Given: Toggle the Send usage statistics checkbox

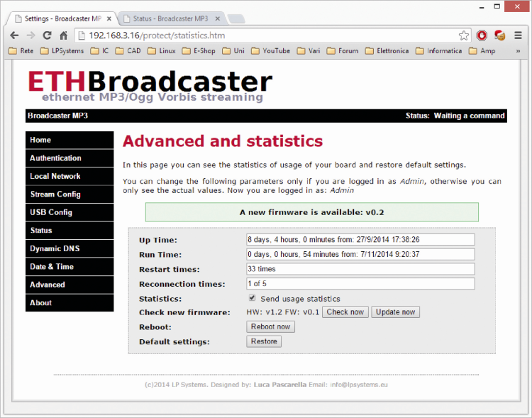Looking at the screenshot, I should (252, 299).
